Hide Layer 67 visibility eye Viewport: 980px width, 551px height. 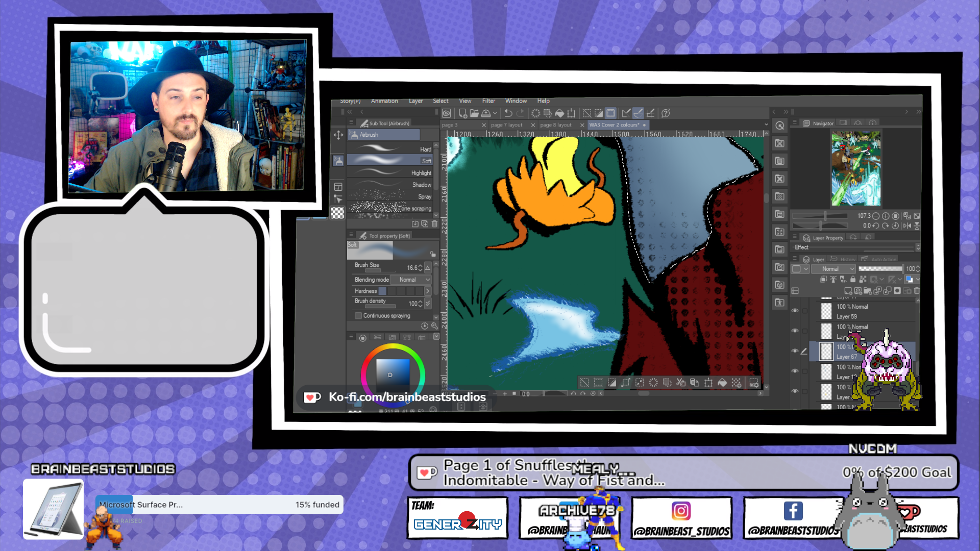click(x=795, y=351)
